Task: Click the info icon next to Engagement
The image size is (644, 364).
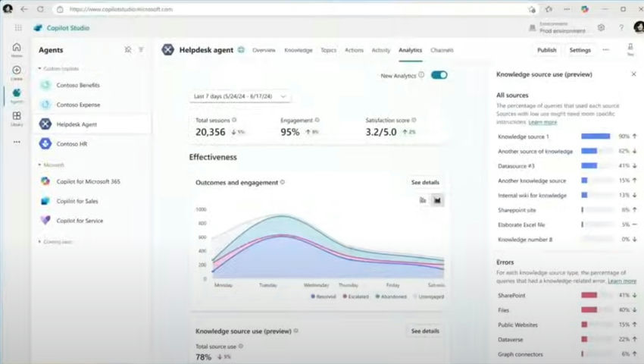Action: click(x=317, y=120)
